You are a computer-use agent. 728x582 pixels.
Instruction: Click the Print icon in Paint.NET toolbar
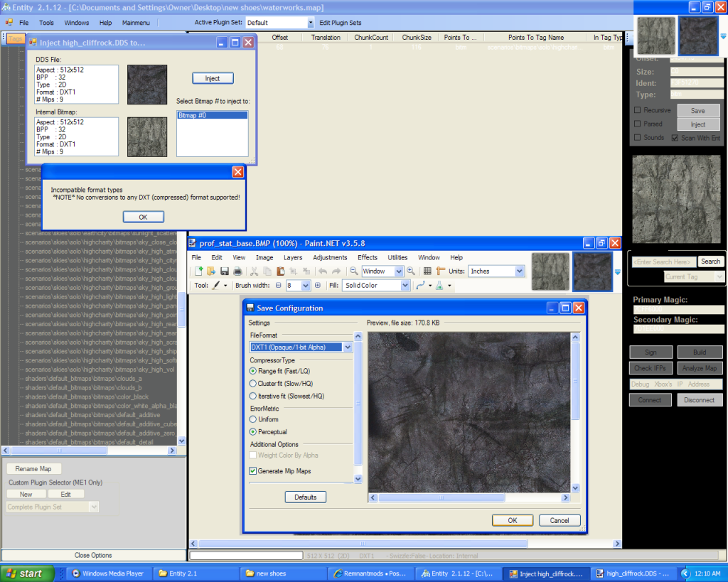click(237, 271)
